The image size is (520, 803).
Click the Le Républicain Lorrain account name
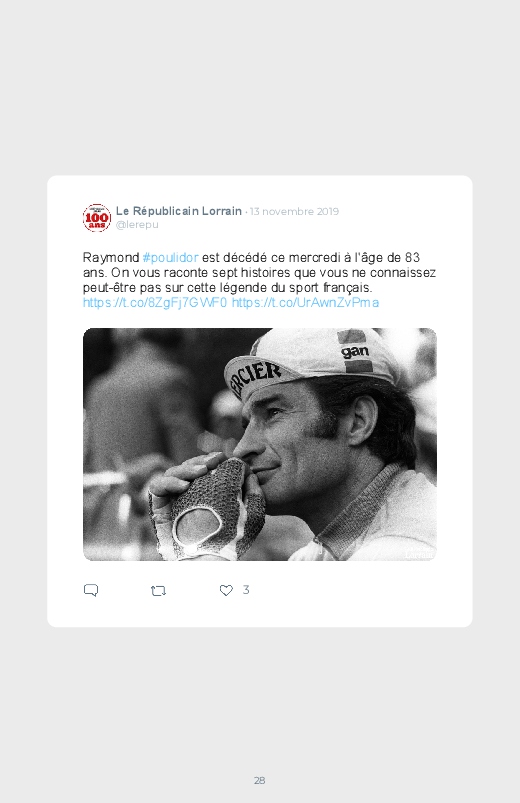pyautogui.click(x=179, y=211)
